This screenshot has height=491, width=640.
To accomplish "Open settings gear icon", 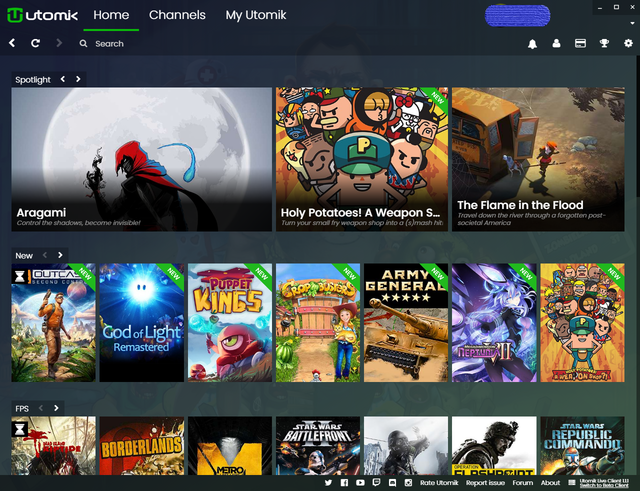I will pos(628,43).
